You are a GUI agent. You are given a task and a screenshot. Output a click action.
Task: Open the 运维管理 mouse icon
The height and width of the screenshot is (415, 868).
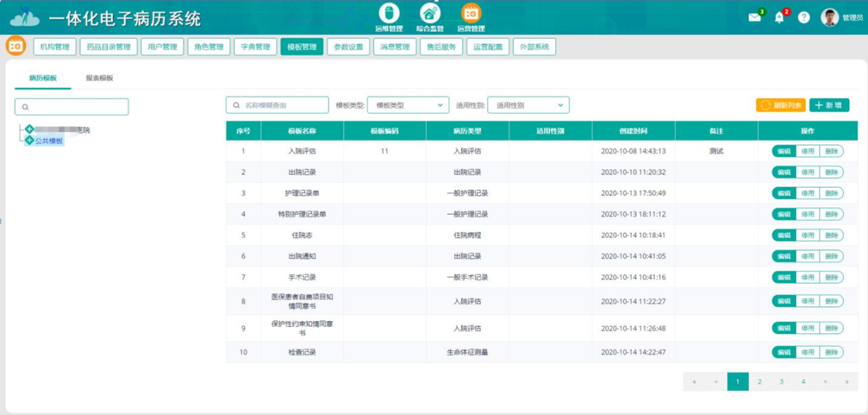point(389,13)
